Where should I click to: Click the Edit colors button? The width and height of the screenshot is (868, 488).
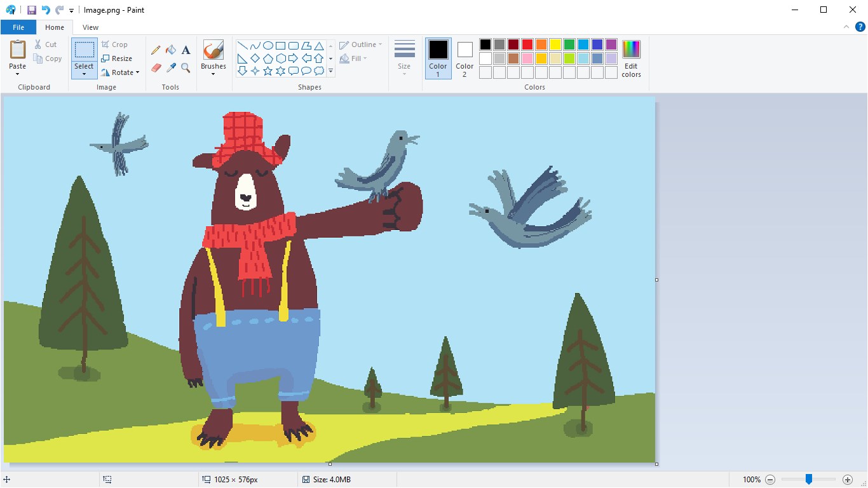pos(630,56)
